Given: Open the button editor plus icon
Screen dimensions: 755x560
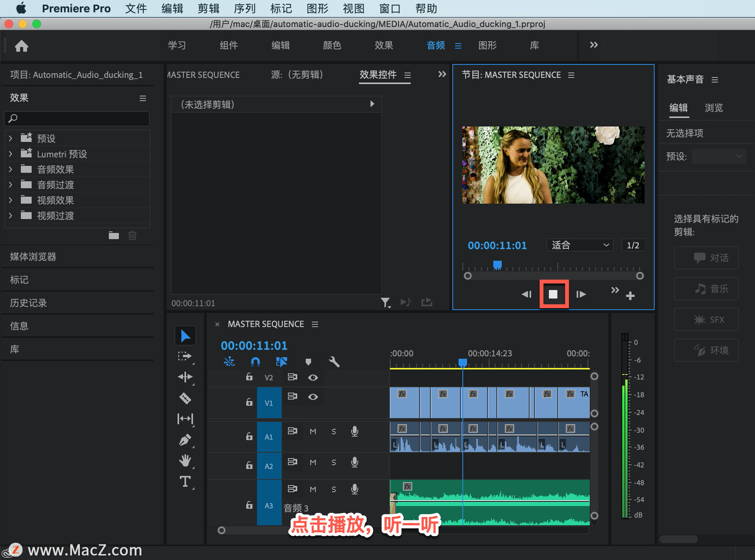Looking at the screenshot, I should tap(630, 296).
